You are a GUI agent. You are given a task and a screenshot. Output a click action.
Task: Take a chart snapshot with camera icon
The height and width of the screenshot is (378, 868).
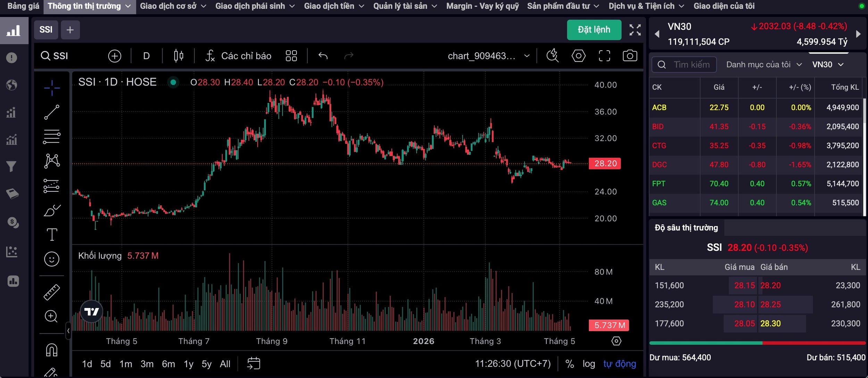pyautogui.click(x=630, y=56)
